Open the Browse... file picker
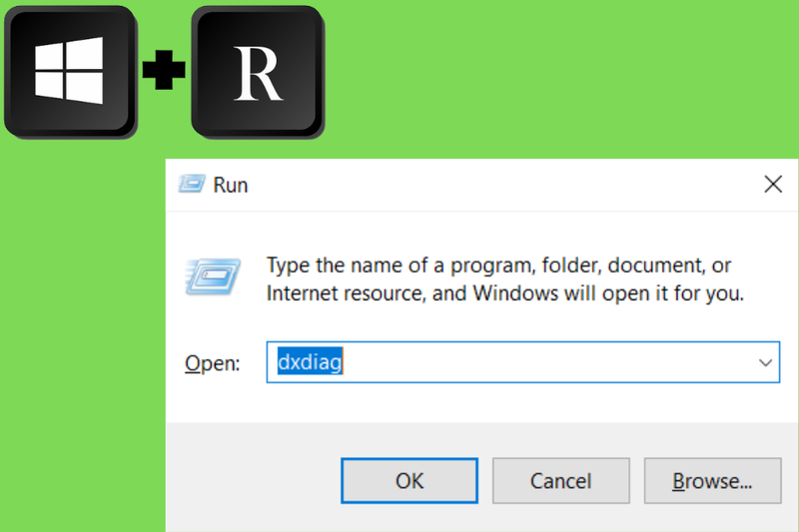 [712, 480]
